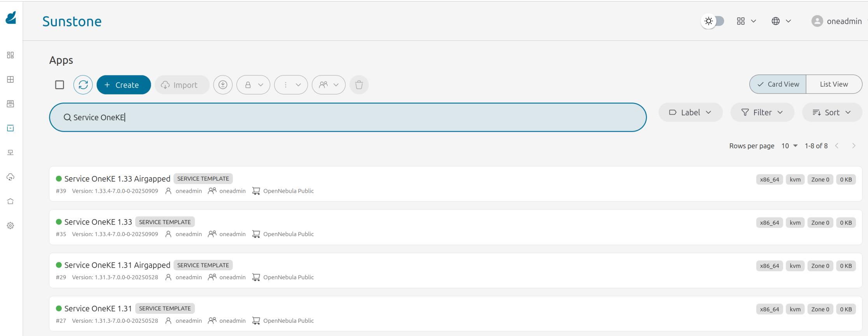Switch to List View
The width and height of the screenshot is (868, 336).
(x=834, y=84)
